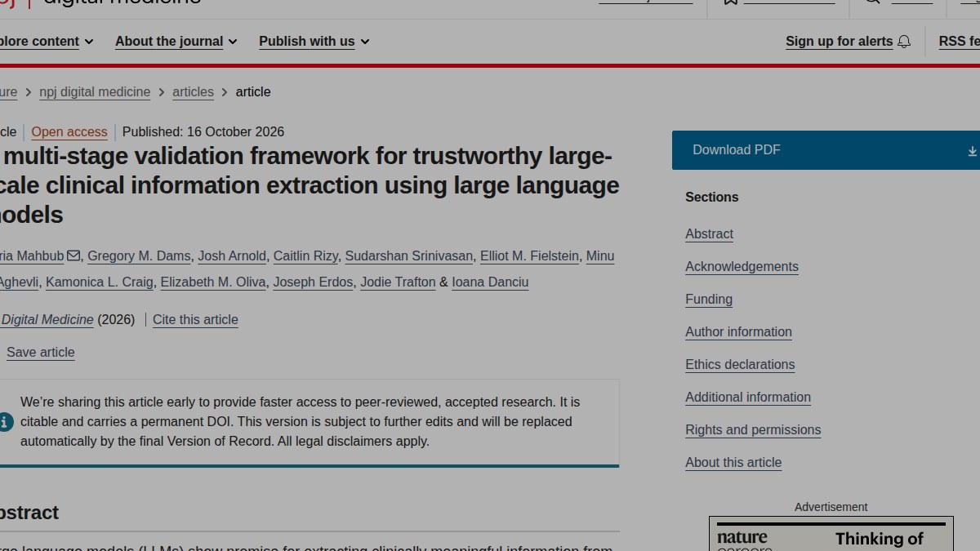Click author Kamonica L. Craig

[x=100, y=282]
